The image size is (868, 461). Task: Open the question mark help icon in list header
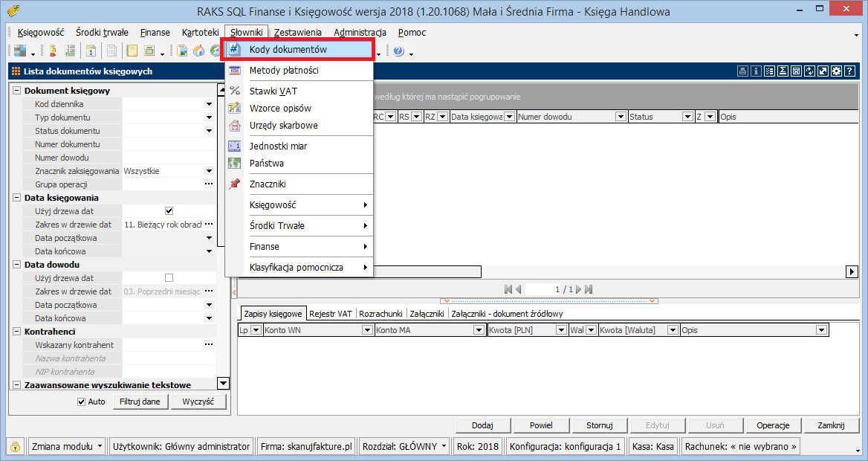[849, 71]
